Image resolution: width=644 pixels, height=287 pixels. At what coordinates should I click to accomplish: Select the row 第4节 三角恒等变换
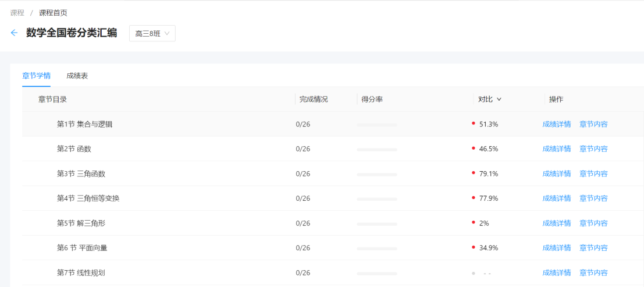[x=333, y=198]
